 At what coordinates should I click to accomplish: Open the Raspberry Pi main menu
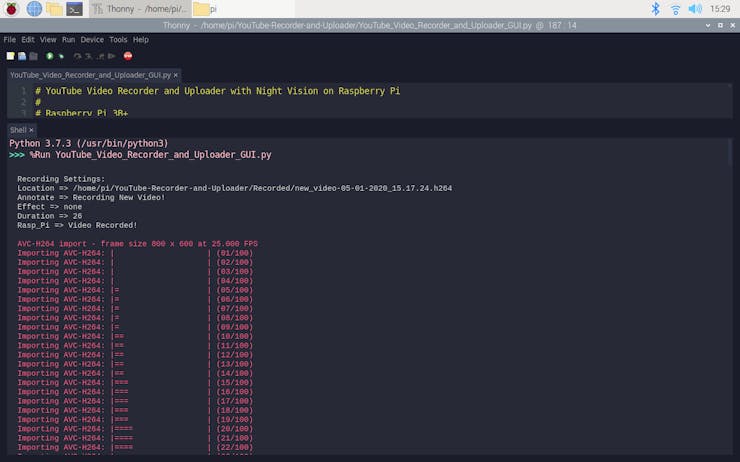11,8
